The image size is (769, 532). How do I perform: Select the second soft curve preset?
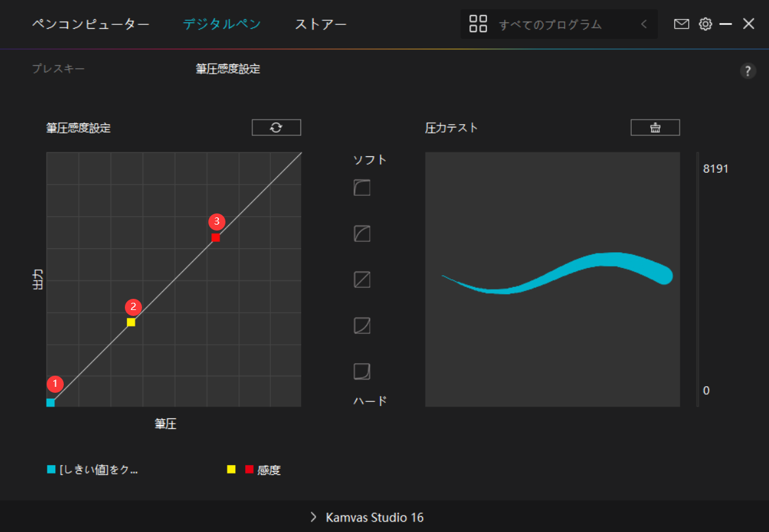tap(362, 234)
